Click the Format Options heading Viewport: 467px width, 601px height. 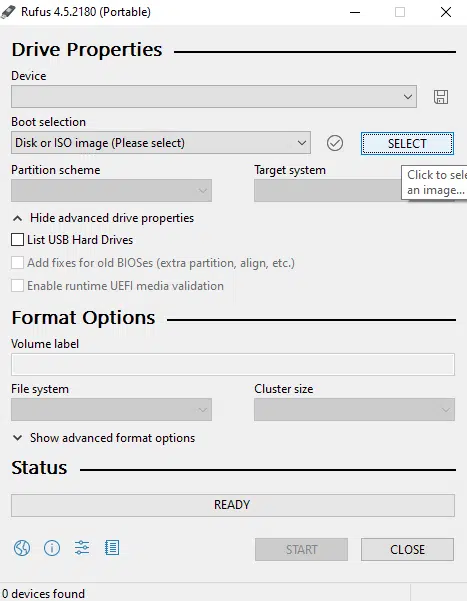pyautogui.click(x=83, y=318)
